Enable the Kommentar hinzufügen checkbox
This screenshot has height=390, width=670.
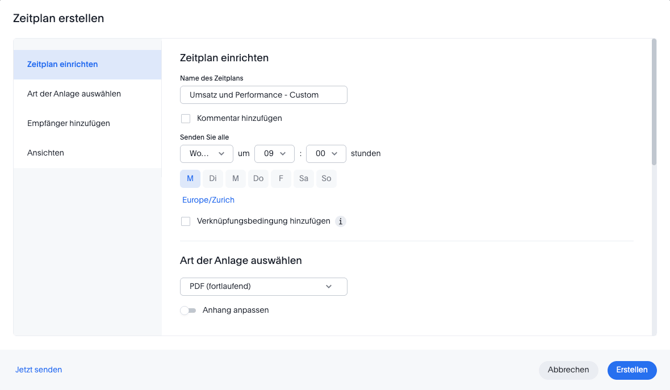click(x=185, y=118)
